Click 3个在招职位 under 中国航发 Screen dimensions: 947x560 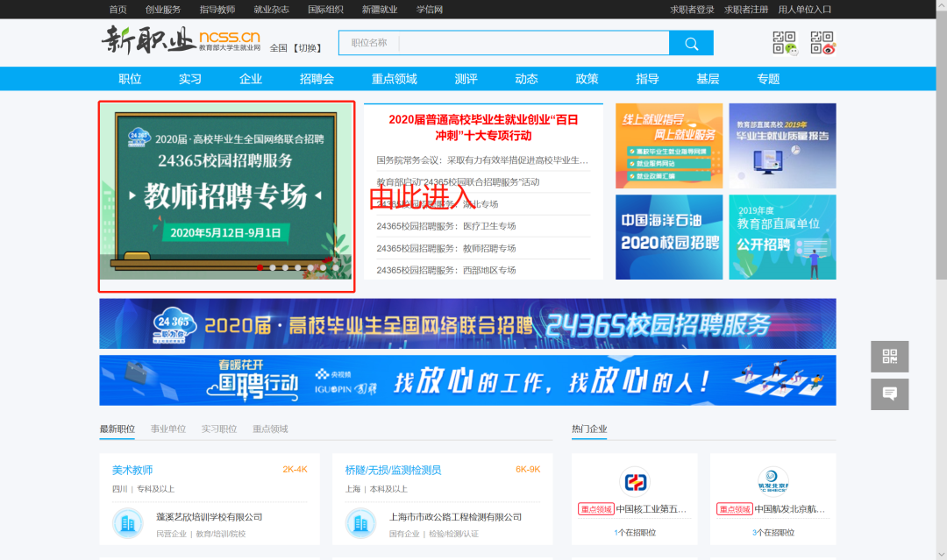coord(773,533)
